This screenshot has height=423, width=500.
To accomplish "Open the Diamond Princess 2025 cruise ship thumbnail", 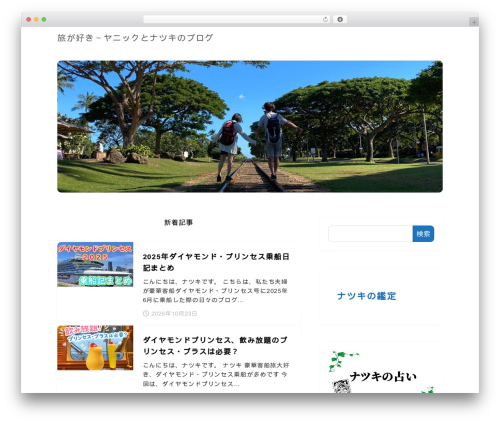I will click(95, 264).
